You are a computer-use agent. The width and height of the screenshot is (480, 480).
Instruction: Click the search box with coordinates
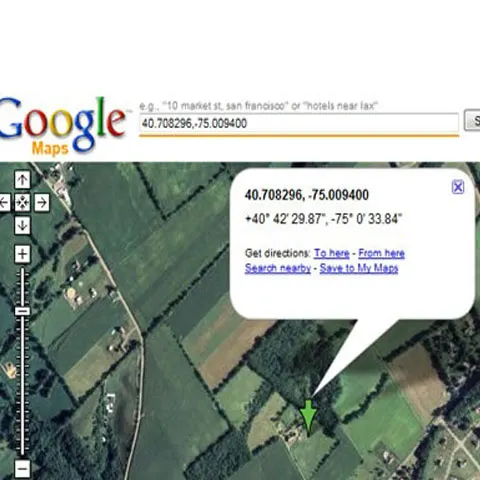299,123
